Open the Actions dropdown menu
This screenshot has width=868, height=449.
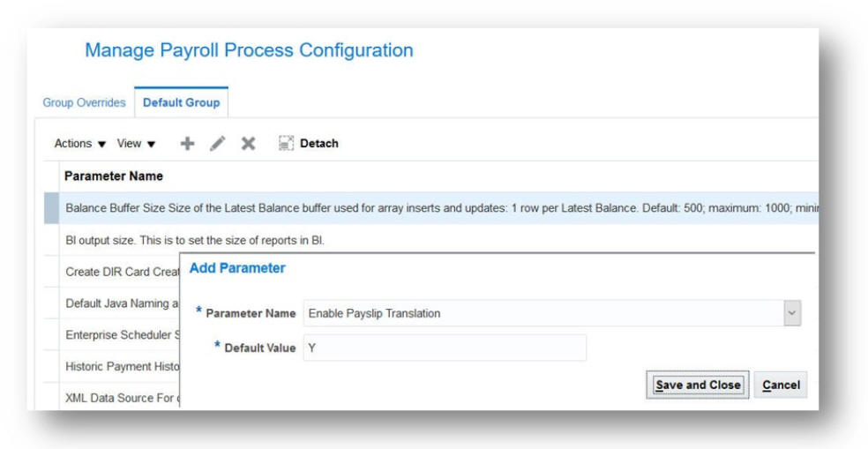click(79, 144)
